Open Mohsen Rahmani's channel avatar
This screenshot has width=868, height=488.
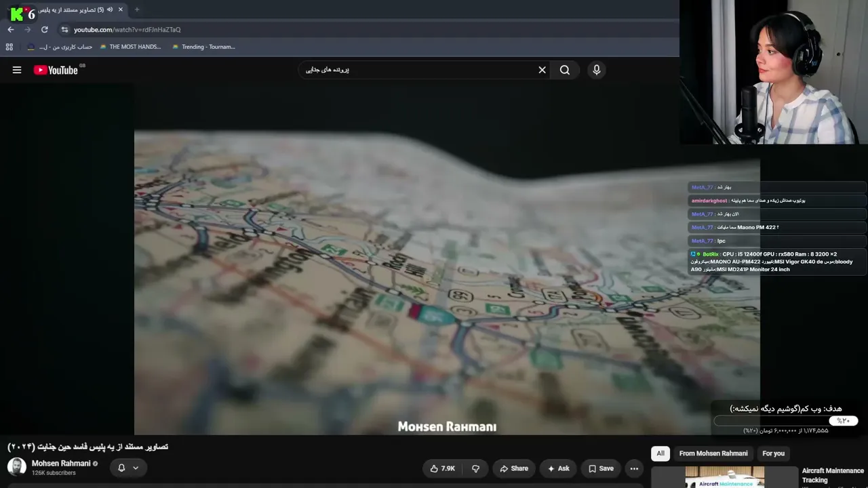point(17,467)
